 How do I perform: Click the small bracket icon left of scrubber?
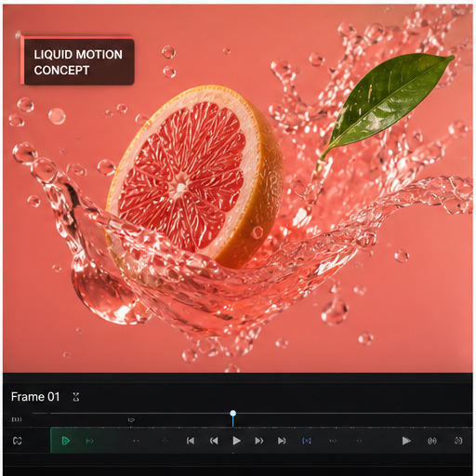[17, 419]
